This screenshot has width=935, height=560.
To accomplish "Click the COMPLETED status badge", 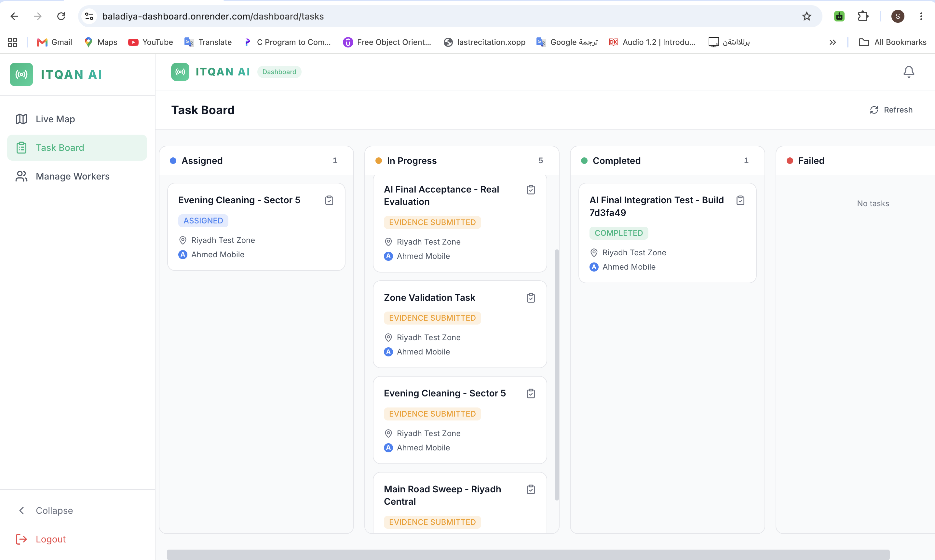I will pos(619,233).
